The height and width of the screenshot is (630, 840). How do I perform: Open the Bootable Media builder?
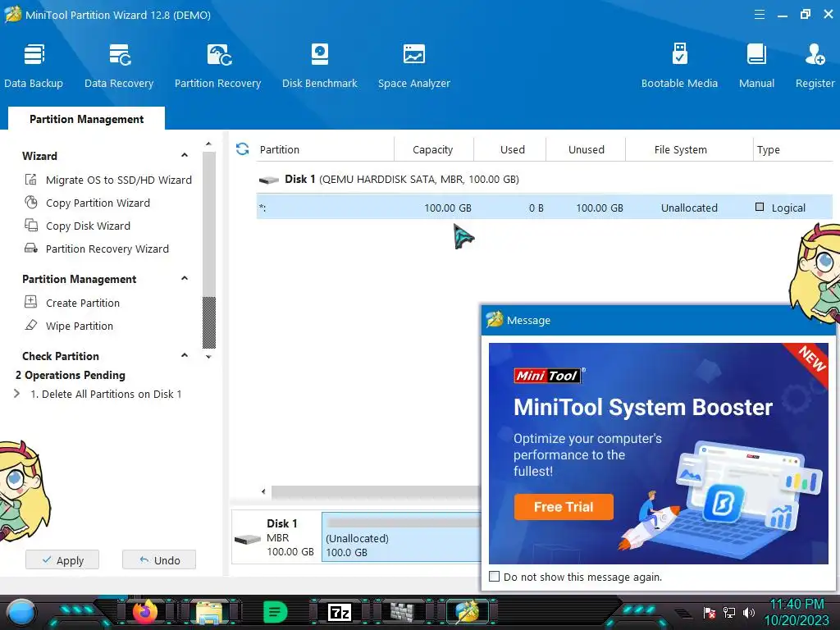click(x=679, y=66)
